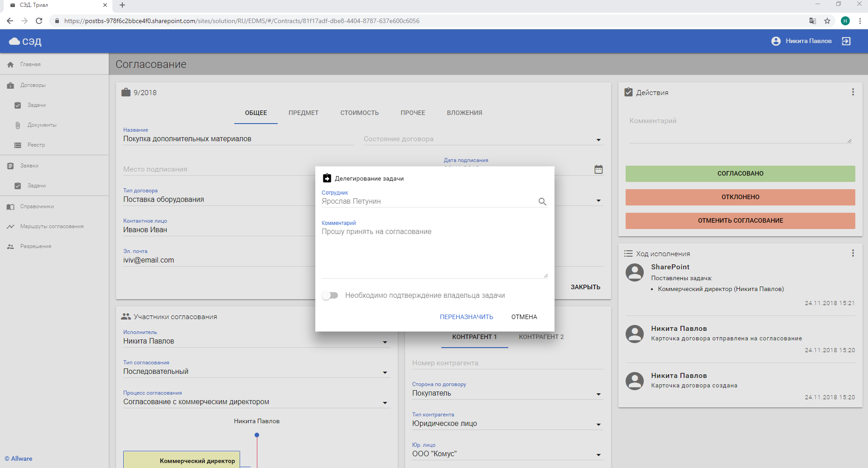Click Коммерческий директор route node
868x468 pixels.
click(182, 459)
